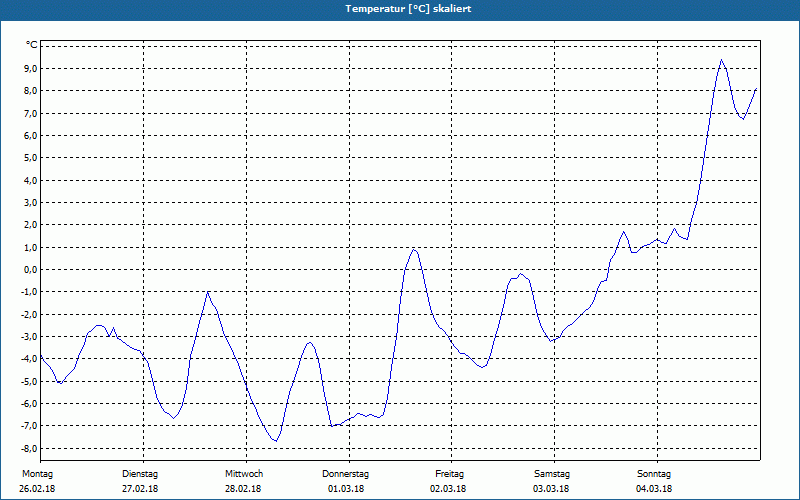Image resolution: width=800 pixels, height=500 pixels.
Task: Click the date 04.03.18
Action: (654, 489)
